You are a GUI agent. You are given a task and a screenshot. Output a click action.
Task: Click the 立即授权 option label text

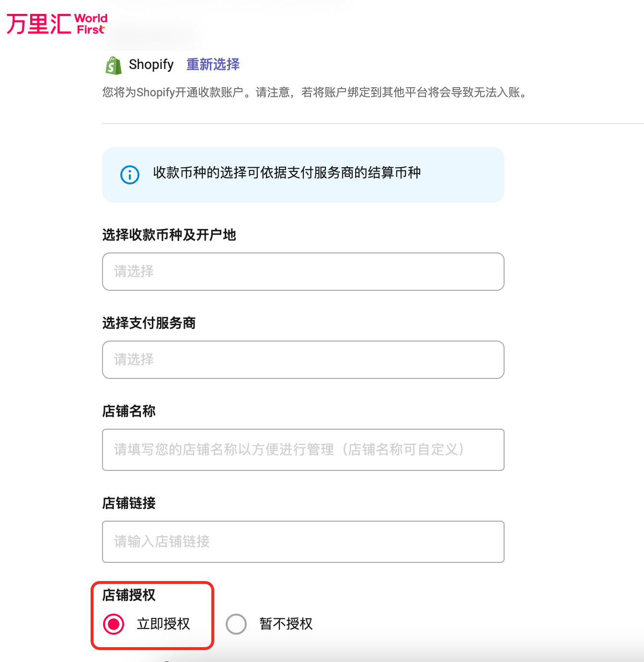pos(163,624)
